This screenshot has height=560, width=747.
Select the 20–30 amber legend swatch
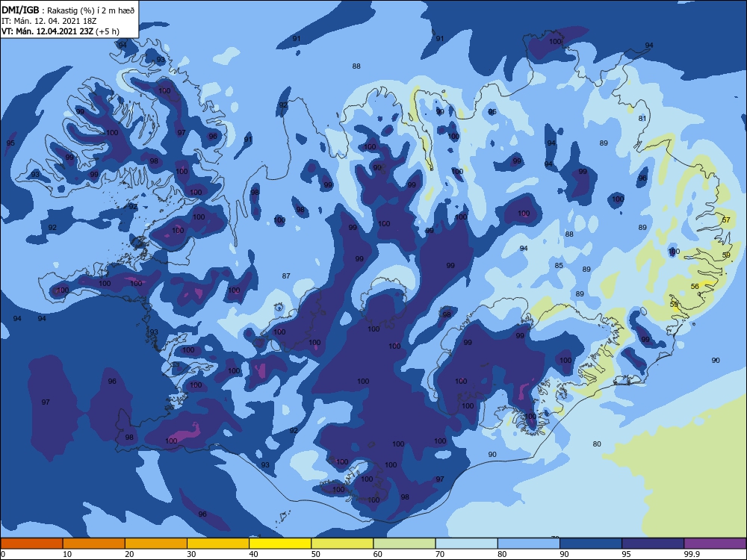click(156, 544)
